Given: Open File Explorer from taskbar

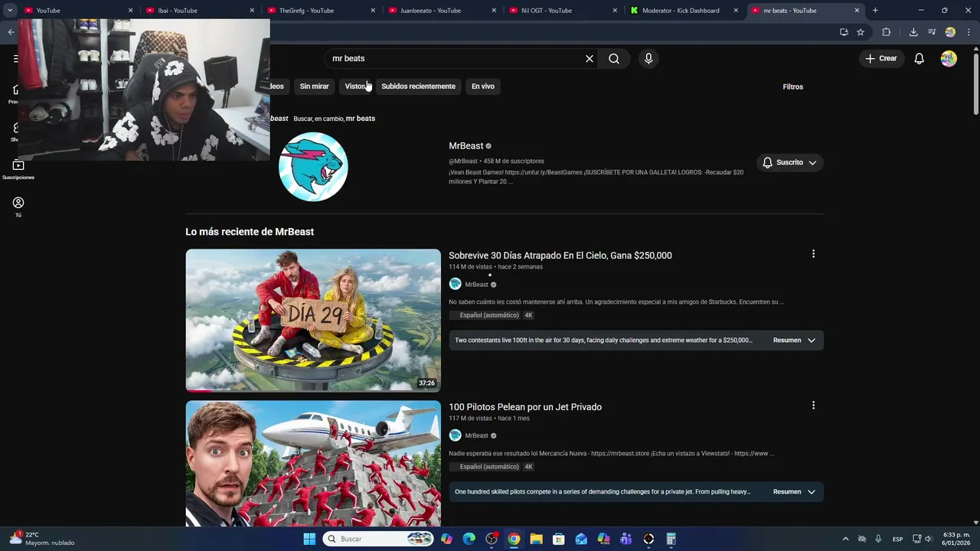Looking at the screenshot, I should [x=536, y=539].
